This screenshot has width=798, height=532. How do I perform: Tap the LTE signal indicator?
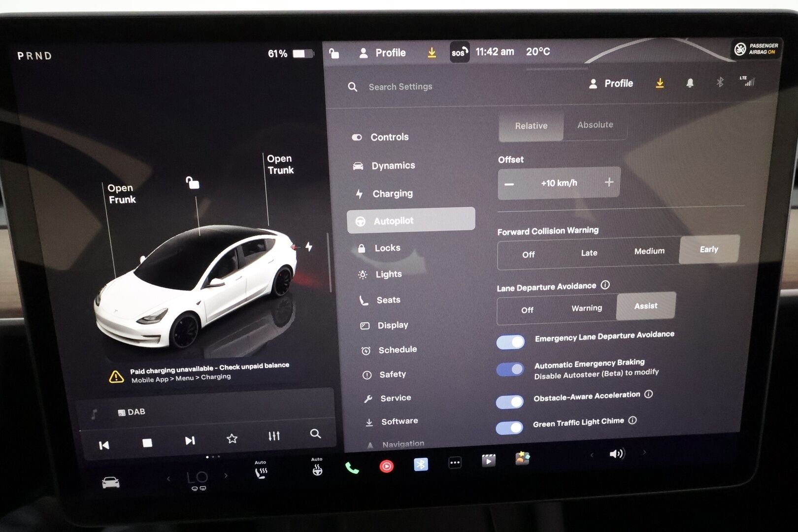coord(747,81)
